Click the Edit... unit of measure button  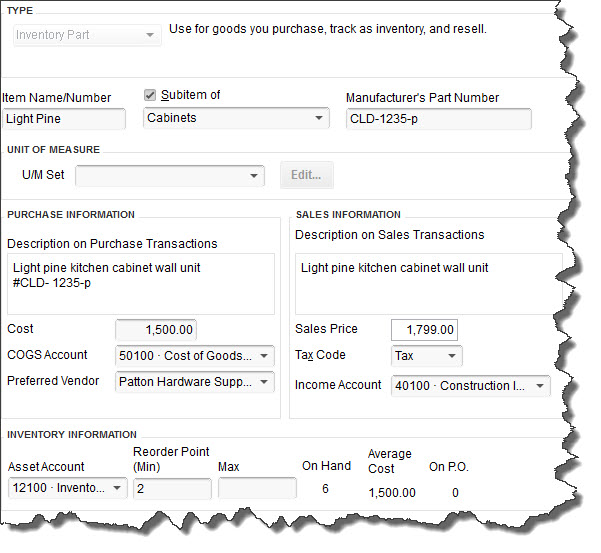pyautogui.click(x=306, y=175)
